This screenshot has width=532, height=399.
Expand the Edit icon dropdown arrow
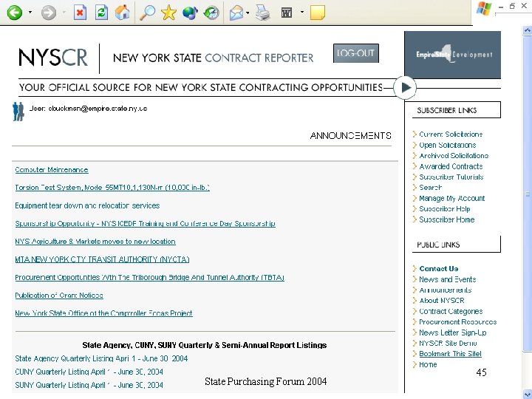(301, 13)
